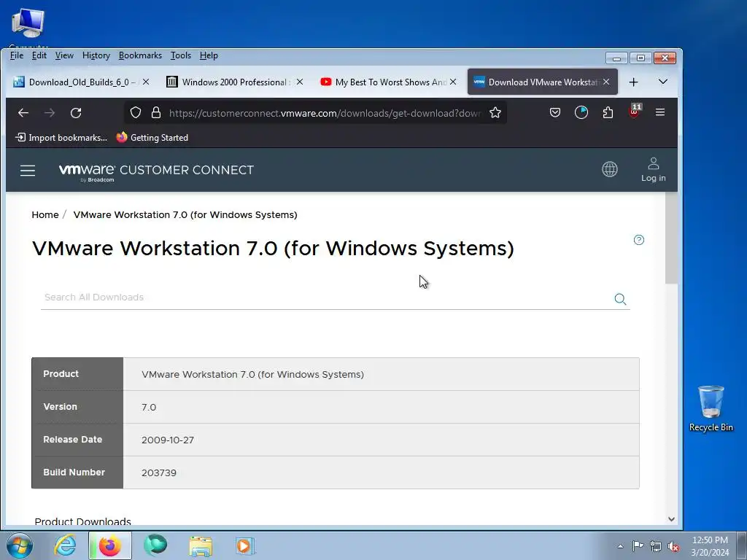The image size is (747, 560).
Task: Open the Help menu
Action: point(209,55)
